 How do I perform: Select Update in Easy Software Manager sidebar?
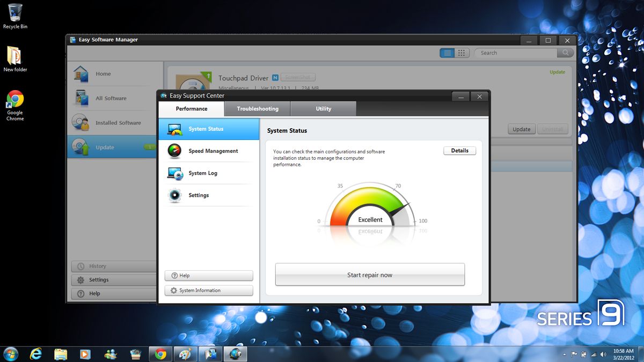(113, 147)
